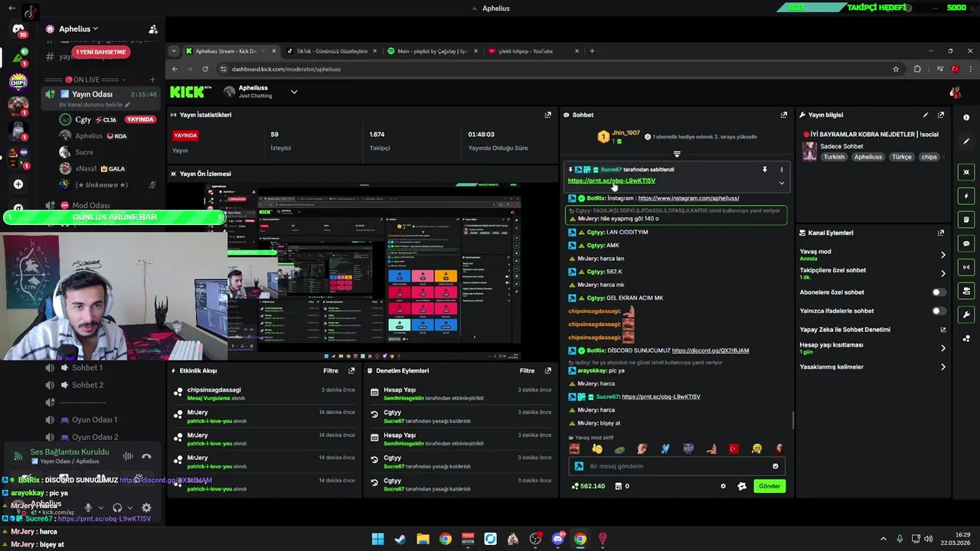Add a Discord server with plus icon
980x551 pixels.
point(18,184)
